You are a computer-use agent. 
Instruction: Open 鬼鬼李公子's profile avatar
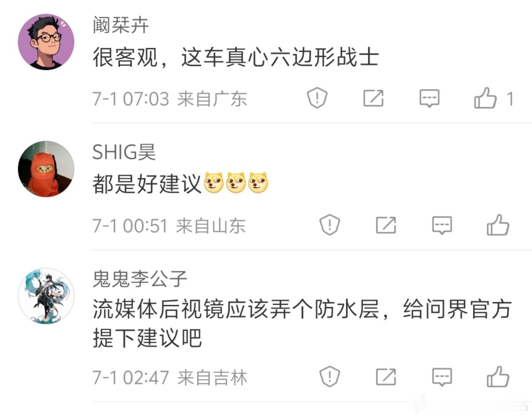point(46,296)
